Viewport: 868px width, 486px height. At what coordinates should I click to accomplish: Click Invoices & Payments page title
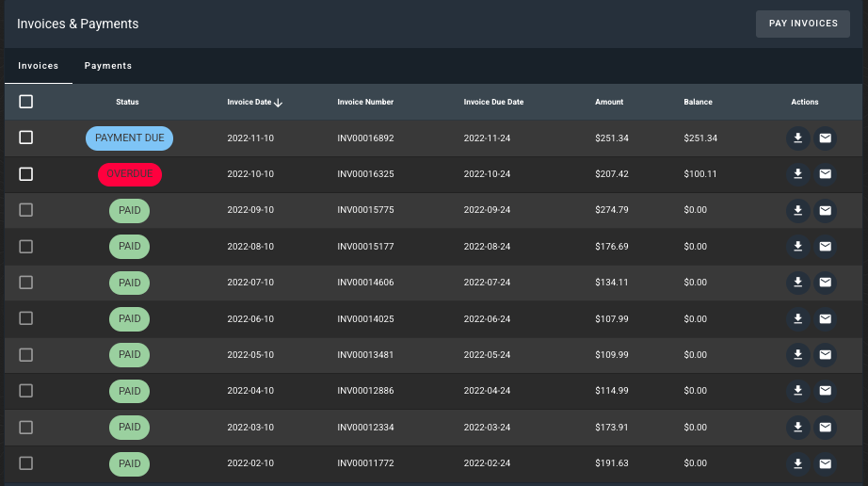pyautogui.click(x=77, y=24)
